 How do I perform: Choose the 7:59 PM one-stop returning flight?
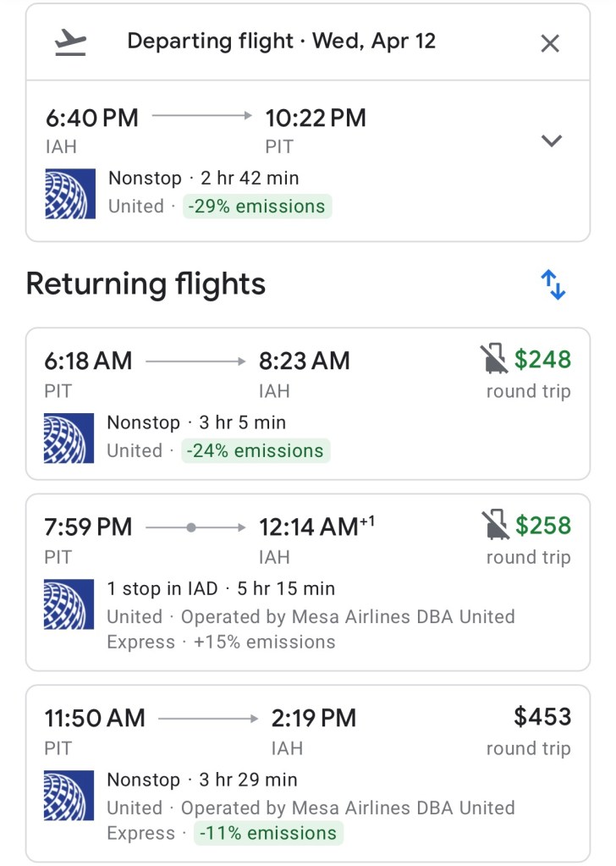[254, 542]
